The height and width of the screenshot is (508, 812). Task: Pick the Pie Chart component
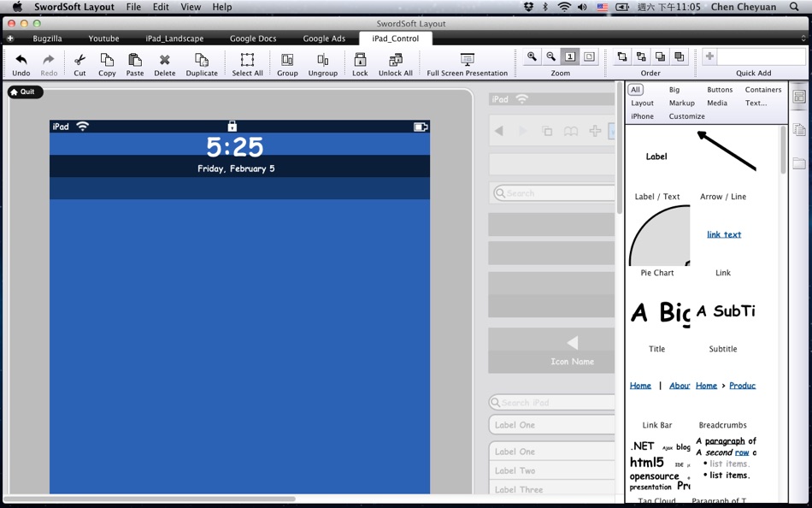click(x=657, y=241)
